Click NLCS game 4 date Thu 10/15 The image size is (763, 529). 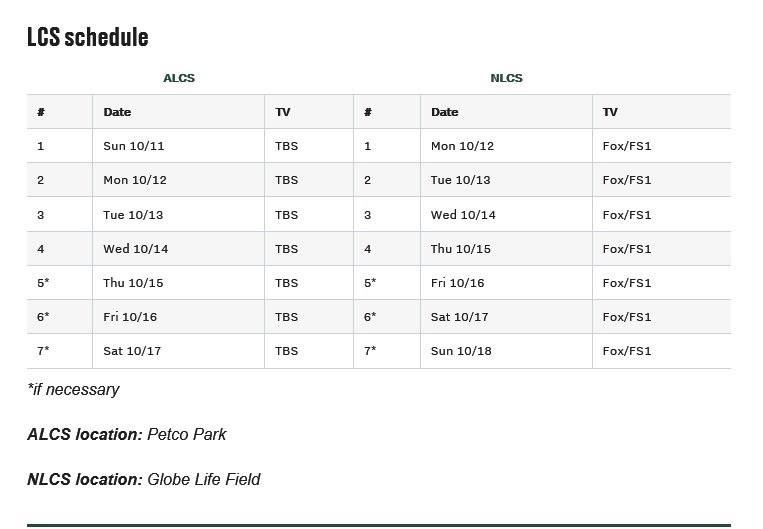pos(460,249)
